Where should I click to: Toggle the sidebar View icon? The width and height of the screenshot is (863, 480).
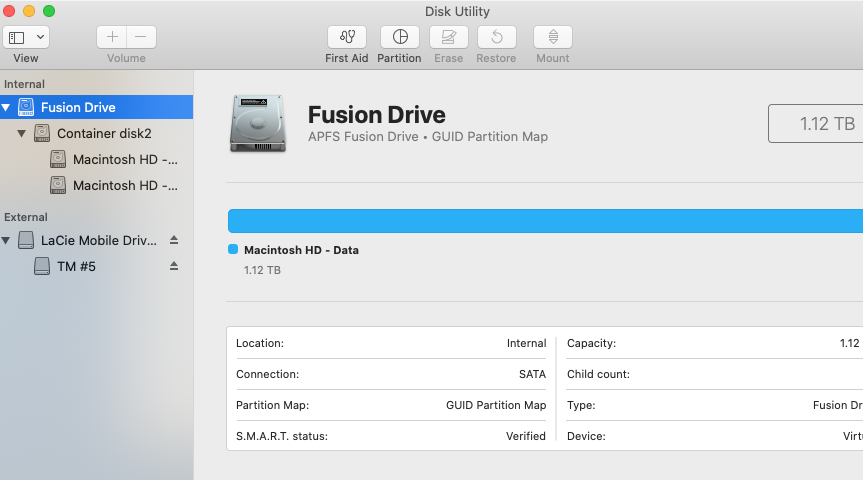pyautogui.click(x=17, y=37)
